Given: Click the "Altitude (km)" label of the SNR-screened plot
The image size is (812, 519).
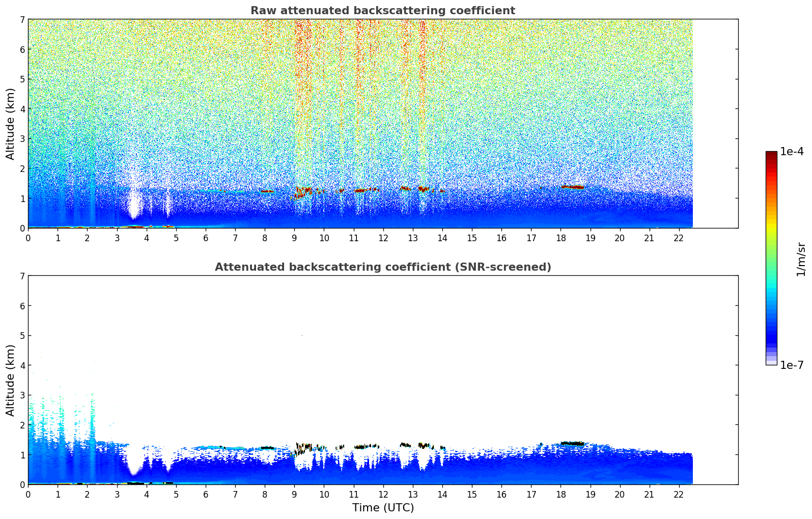Looking at the screenshot, I should click(x=11, y=380).
